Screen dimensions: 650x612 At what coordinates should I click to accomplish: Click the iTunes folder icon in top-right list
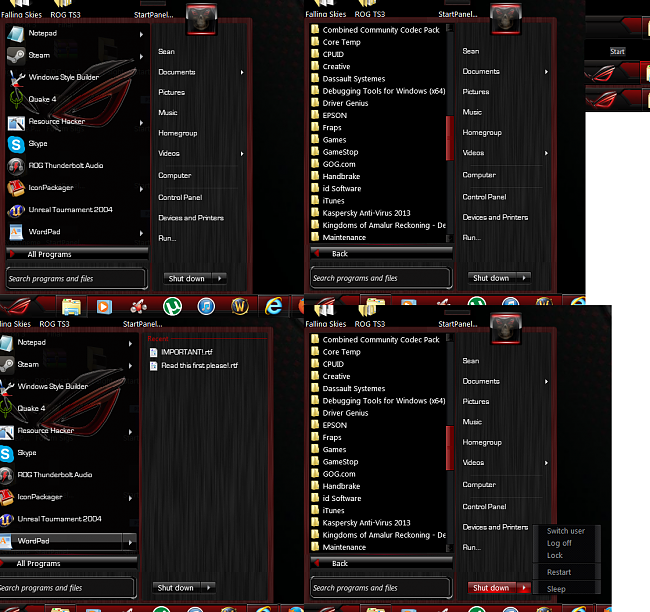point(315,200)
